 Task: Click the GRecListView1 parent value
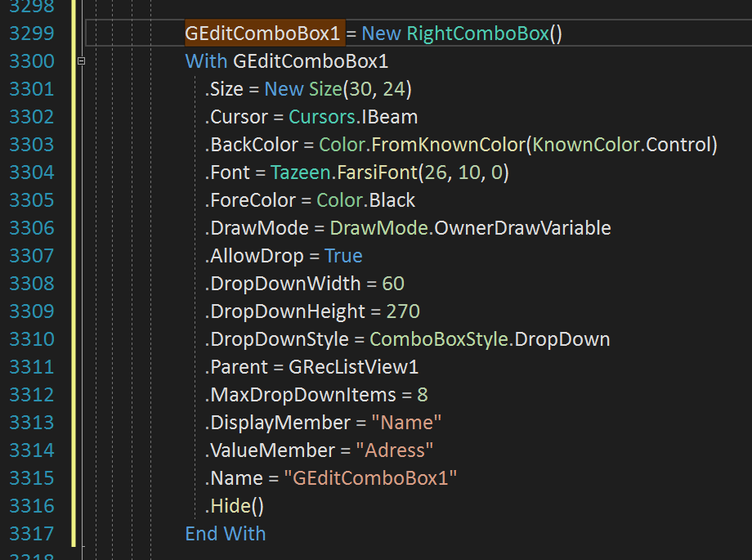[x=356, y=366]
